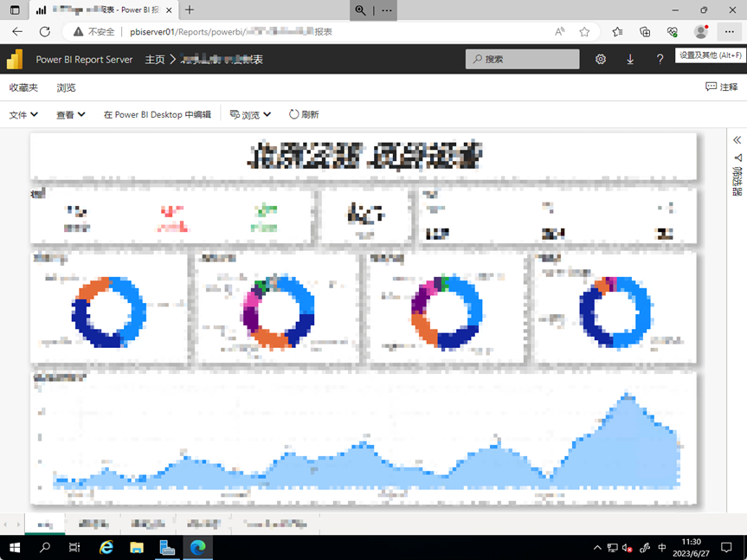
Task: Select the 收藏夹 menu item
Action: 23,87
